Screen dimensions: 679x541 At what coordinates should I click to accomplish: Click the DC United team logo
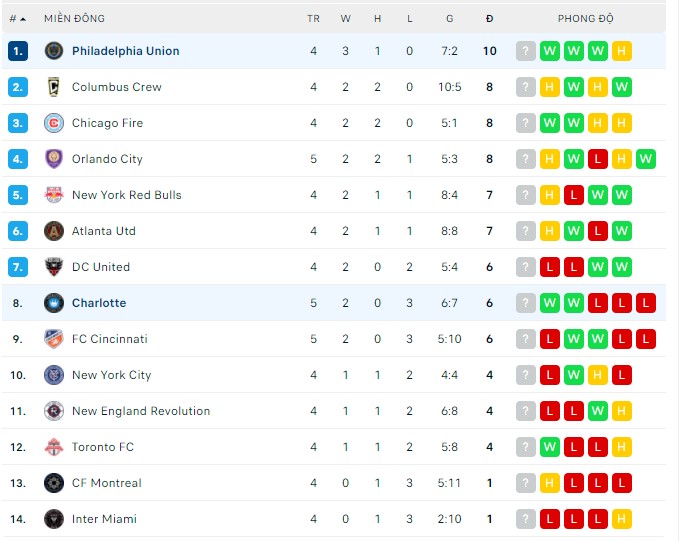(54, 267)
